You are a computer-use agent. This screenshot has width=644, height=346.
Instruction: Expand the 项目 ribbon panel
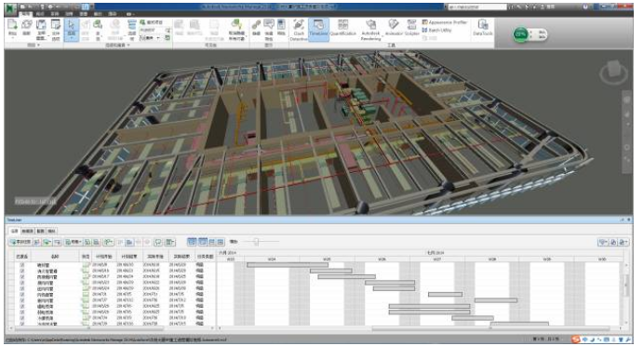click(x=34, y=46)
